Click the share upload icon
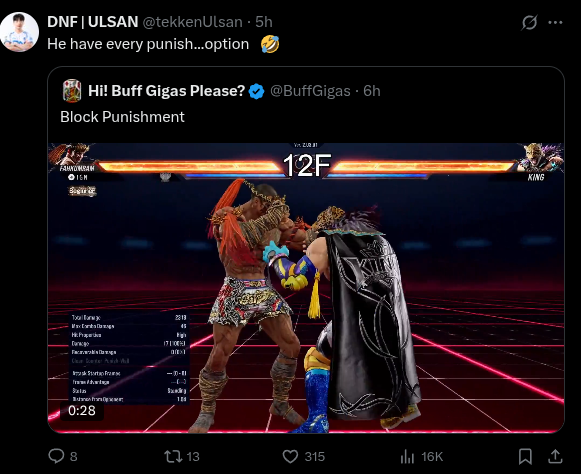 coord(555,456)
